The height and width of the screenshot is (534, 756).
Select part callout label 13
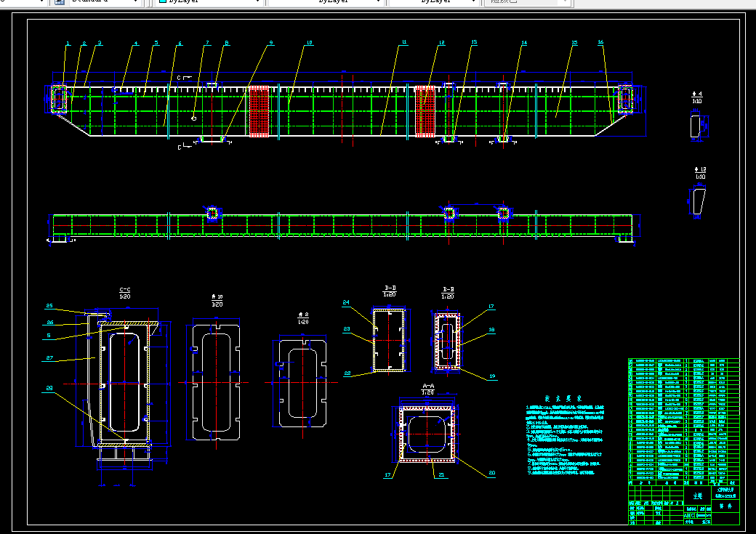tap(474, 42)
